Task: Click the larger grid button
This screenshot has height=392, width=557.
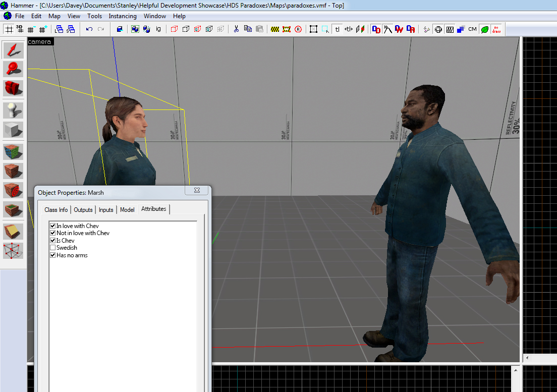Action: [43, 29]
